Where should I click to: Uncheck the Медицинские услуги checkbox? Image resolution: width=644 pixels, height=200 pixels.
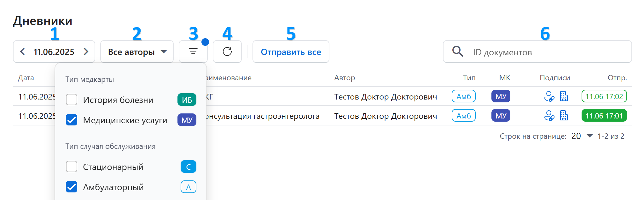pos(72,120)
